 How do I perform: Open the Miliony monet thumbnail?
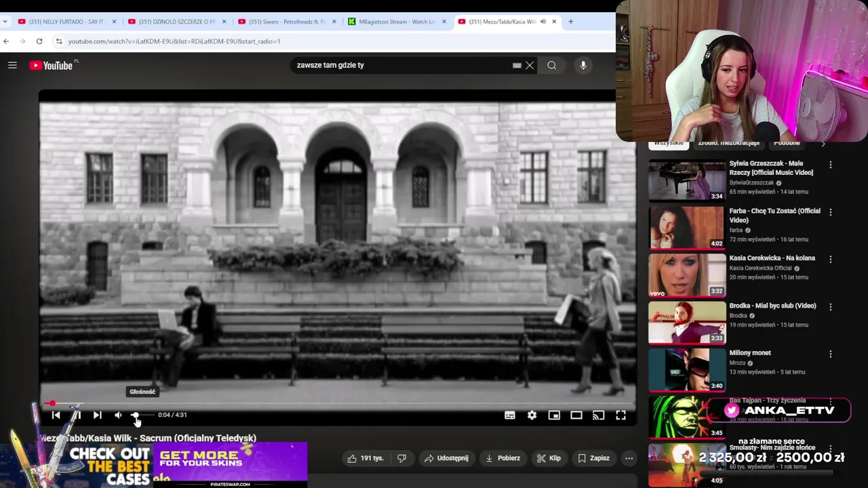click(x=687, y=370)
